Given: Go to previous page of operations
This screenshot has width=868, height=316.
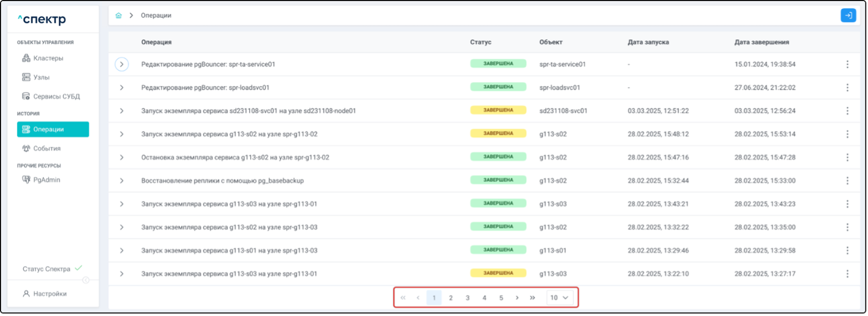Looking at the screenshot, I should pyautogui.click(x=418, y=298).
